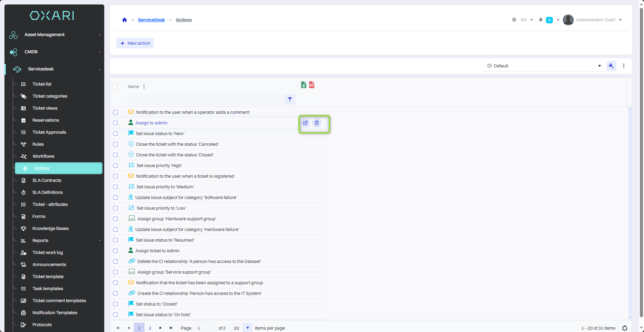This screenshot has height=332, width=644.
Task: Export the list to Excel
Action: click(x=303, y=85)
